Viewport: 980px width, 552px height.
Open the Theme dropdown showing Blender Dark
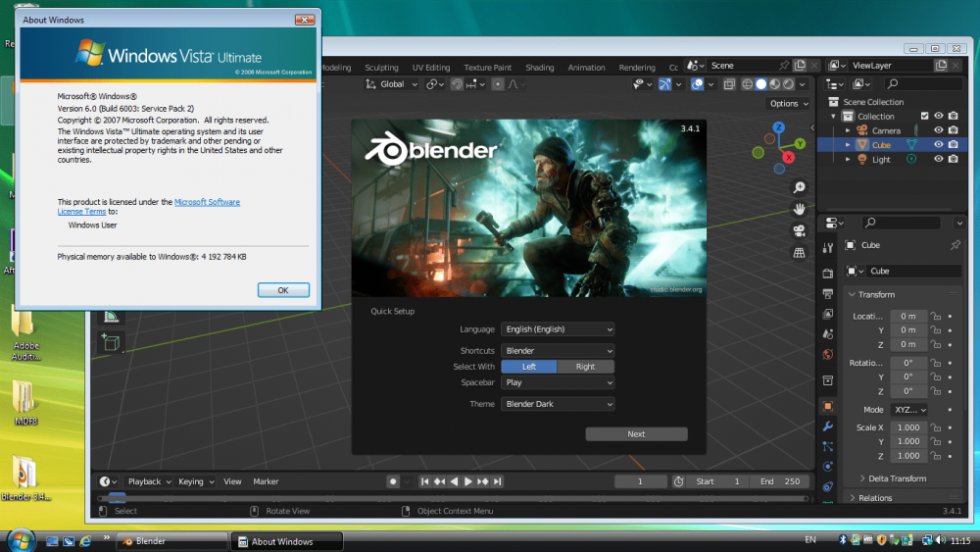(x=558, y=404)
